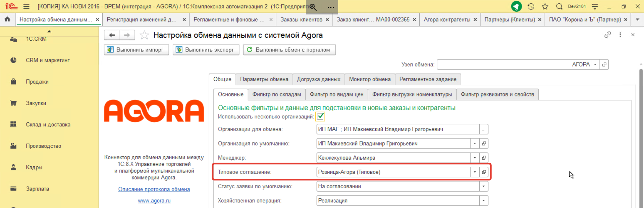Open the history clock icon
644x208 pixels.
point(531,6)
